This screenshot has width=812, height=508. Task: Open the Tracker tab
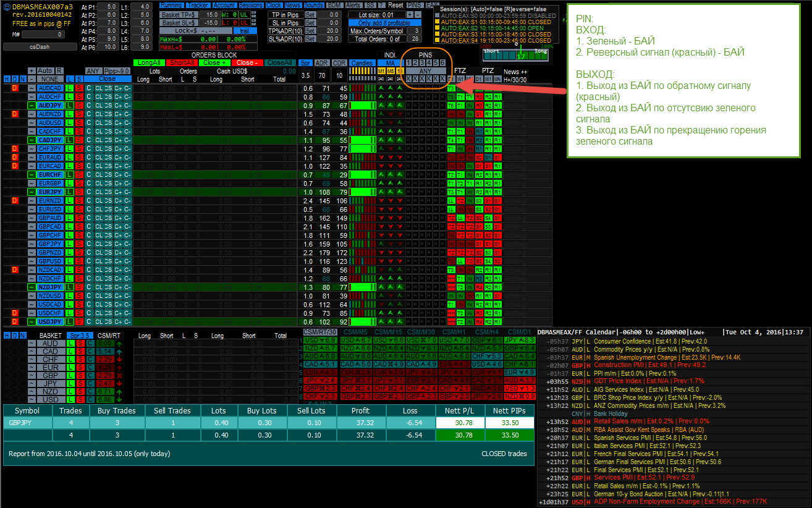click(x=198, y=5)
